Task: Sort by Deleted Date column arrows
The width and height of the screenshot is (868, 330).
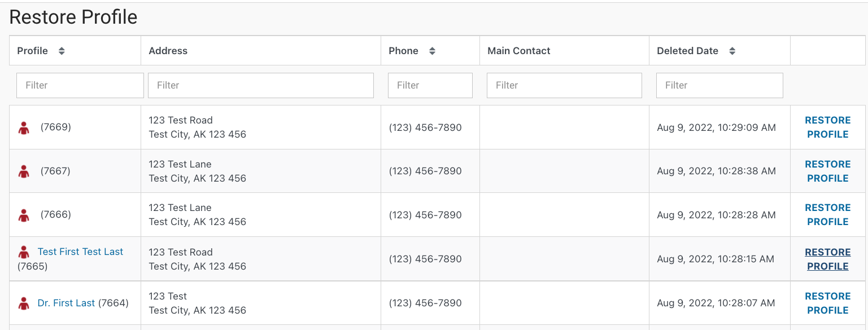Action: pyautogui.click(x=732, y=51)
